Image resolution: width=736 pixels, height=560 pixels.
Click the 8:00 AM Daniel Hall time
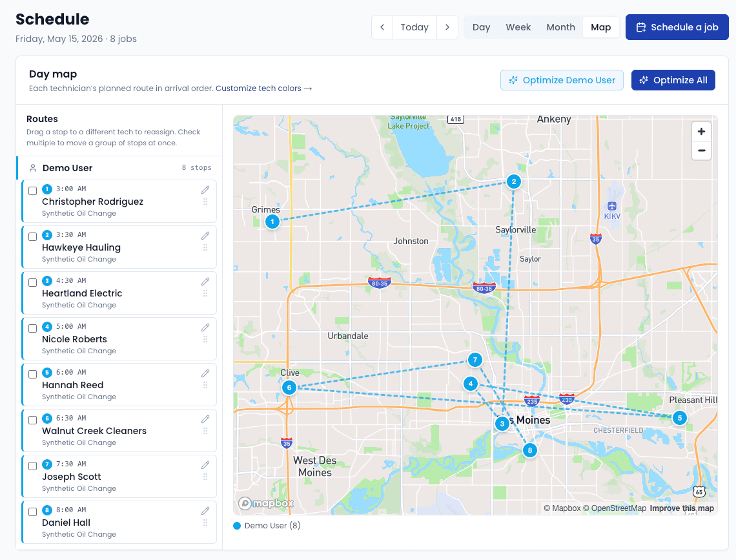(x=71, y=510)
